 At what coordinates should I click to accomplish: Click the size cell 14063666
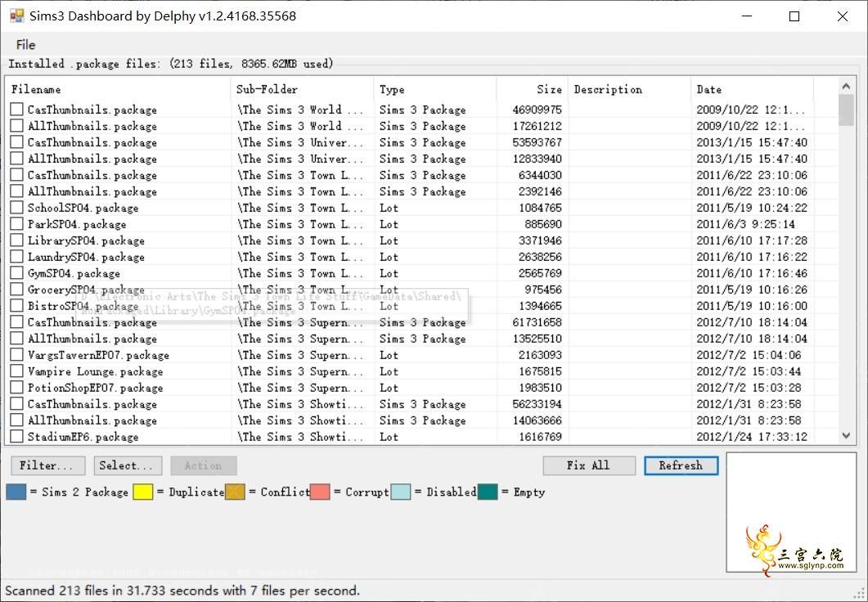[537, 420]
